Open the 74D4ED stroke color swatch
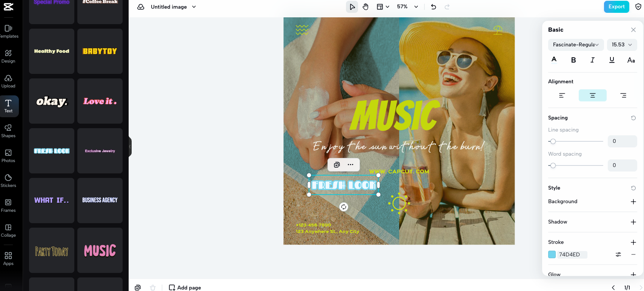The height and width of the screenshot is (291, 644). click(x=552, y=254)
